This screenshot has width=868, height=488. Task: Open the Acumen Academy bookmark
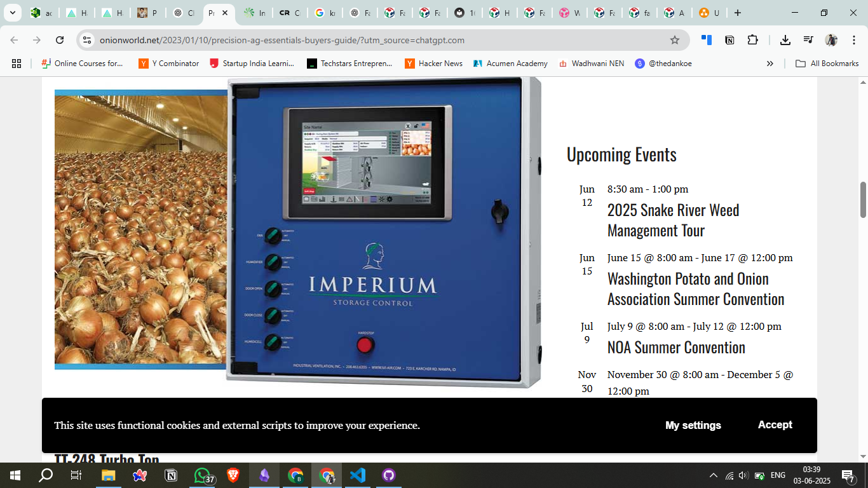[510, 64]
